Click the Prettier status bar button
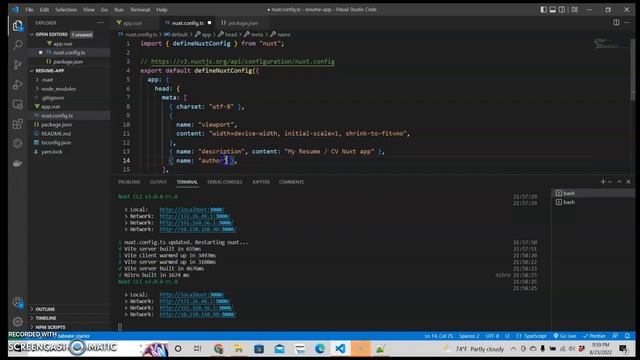This screenshot has height=360, width=640. pos(594,336)
